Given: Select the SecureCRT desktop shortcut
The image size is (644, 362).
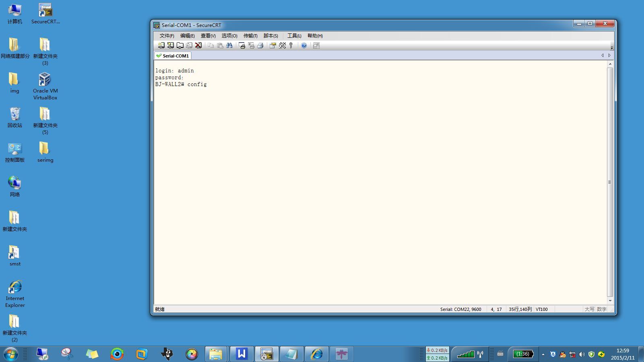Looking at the screenshot, I should [45, 14].
